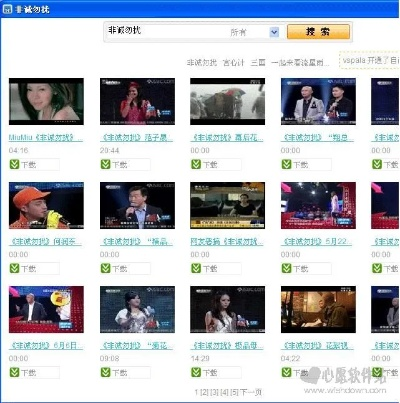Open the 6月6日 bald host thumbnail
This screenshot has height=403, width=400.
46,310
